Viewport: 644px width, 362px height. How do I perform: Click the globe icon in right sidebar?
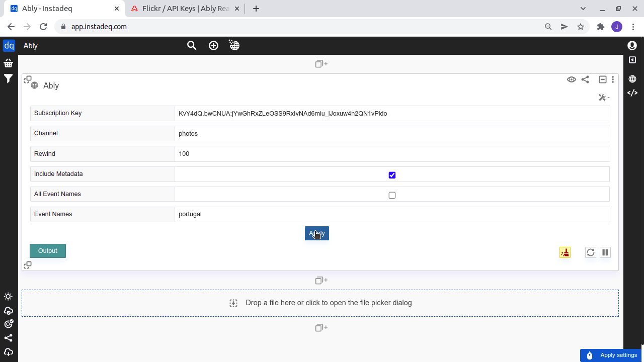632,79
